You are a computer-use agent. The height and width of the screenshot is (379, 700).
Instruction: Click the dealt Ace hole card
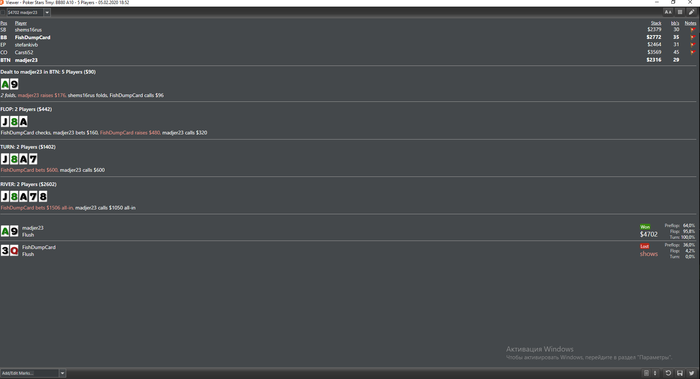[x=5, y=84]
